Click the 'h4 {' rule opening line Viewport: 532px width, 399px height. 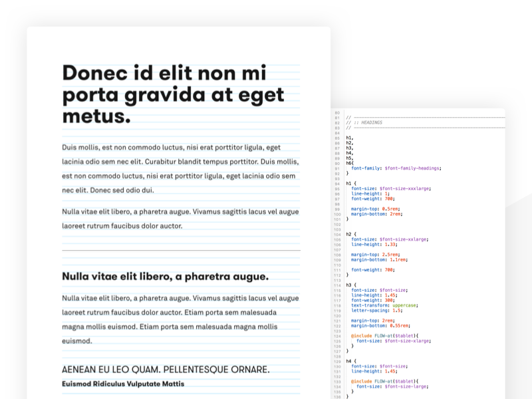(x=351, y=361)
